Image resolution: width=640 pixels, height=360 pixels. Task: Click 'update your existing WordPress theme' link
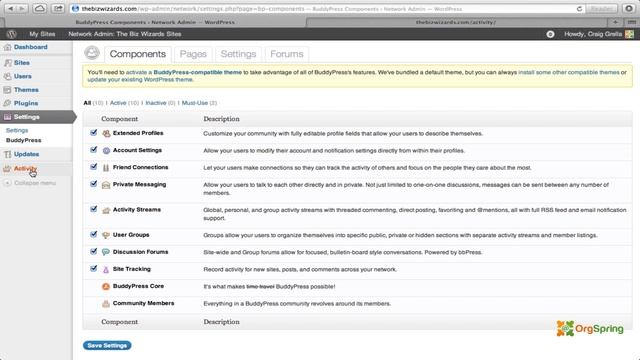pos(140,80)
